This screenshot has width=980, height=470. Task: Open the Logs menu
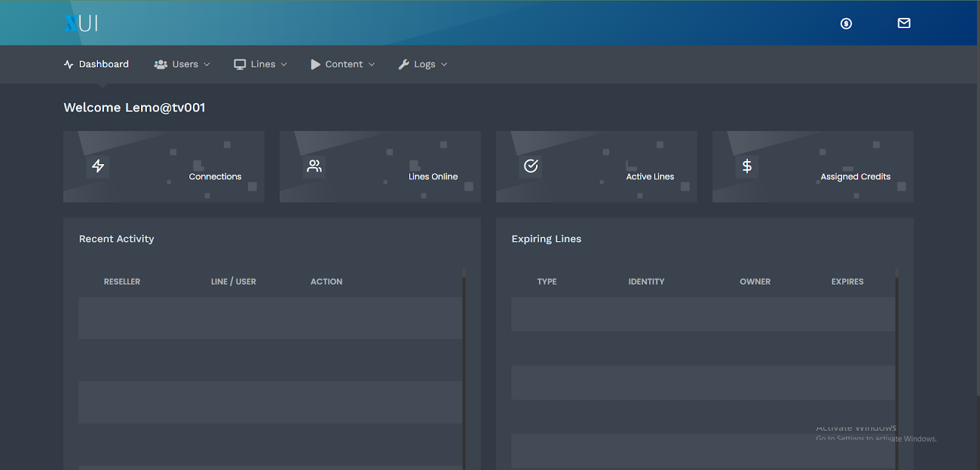pos(423,64)
